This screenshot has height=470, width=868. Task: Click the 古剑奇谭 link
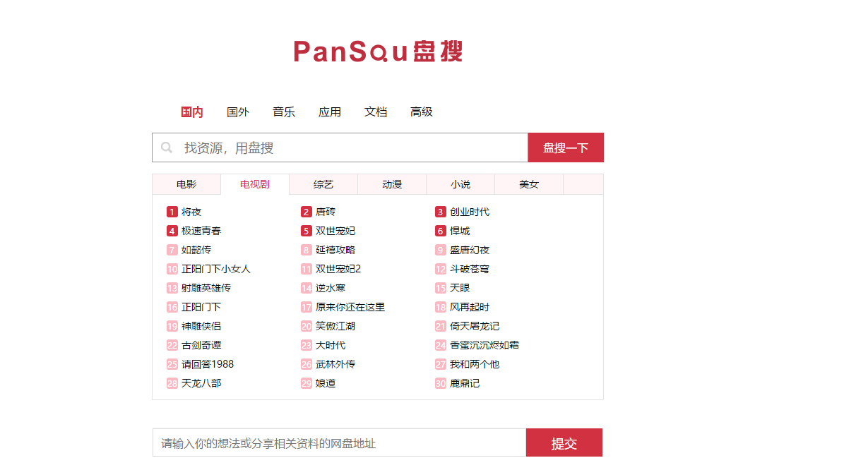tap(201, 345)
